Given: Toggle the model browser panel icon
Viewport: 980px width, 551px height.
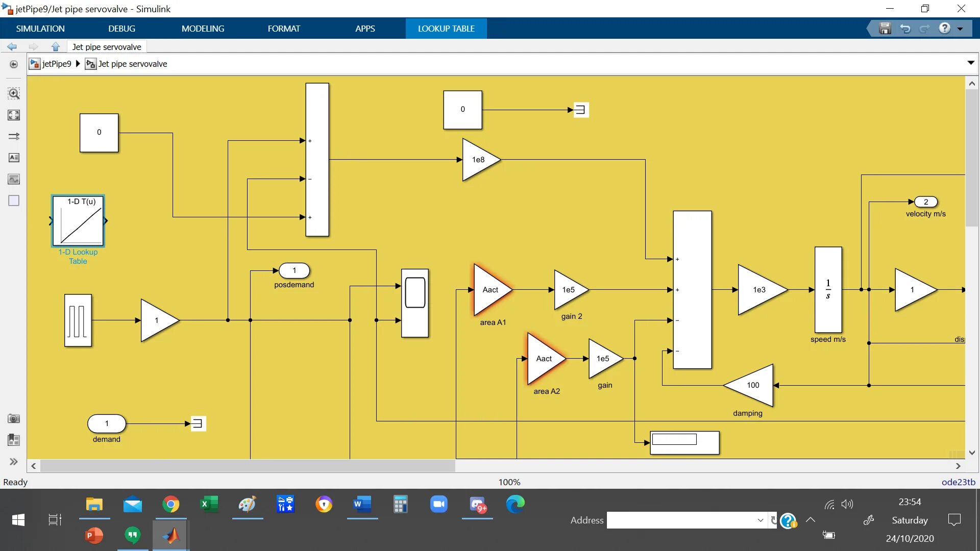Looking at the screenshot, I should (x=14, y=440).
